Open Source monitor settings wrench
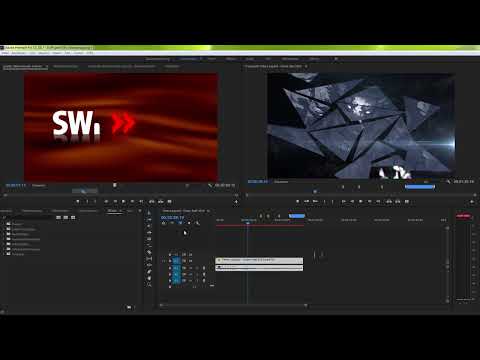Screen dimensions: 480x360 click(210, 185)
